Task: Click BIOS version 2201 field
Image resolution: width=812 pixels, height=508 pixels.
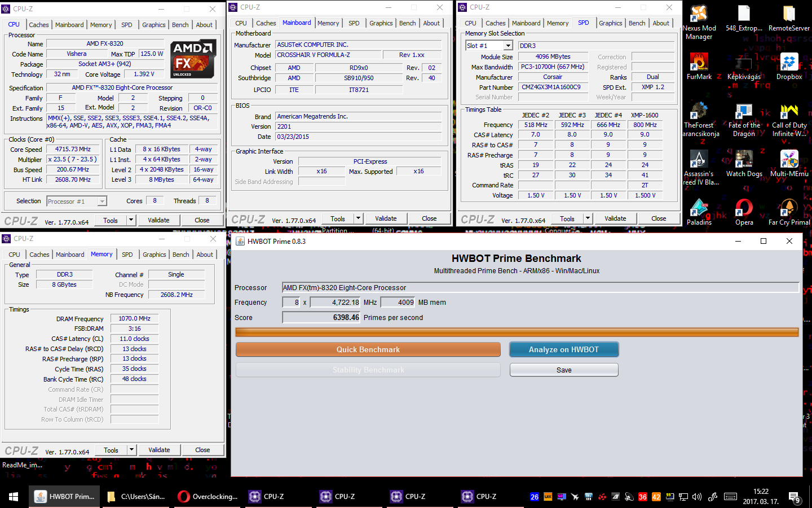Action: coord(359,126)
